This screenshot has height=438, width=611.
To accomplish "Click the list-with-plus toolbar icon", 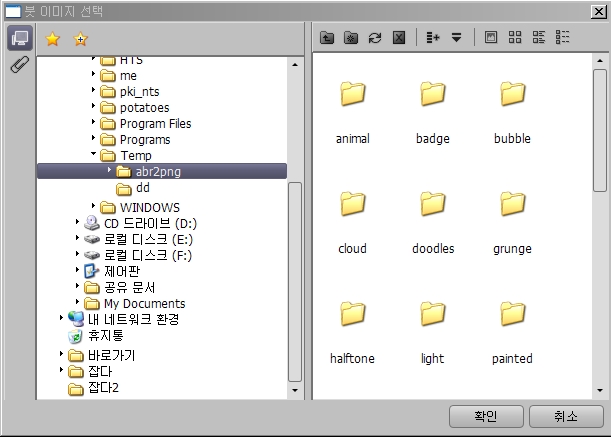I will point(433,38).
